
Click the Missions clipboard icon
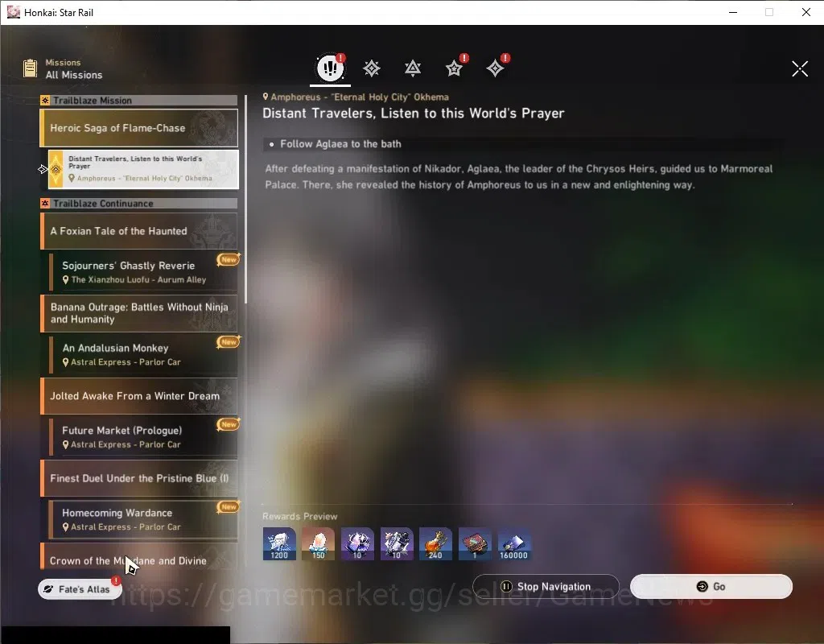click(x=30, y=68)
